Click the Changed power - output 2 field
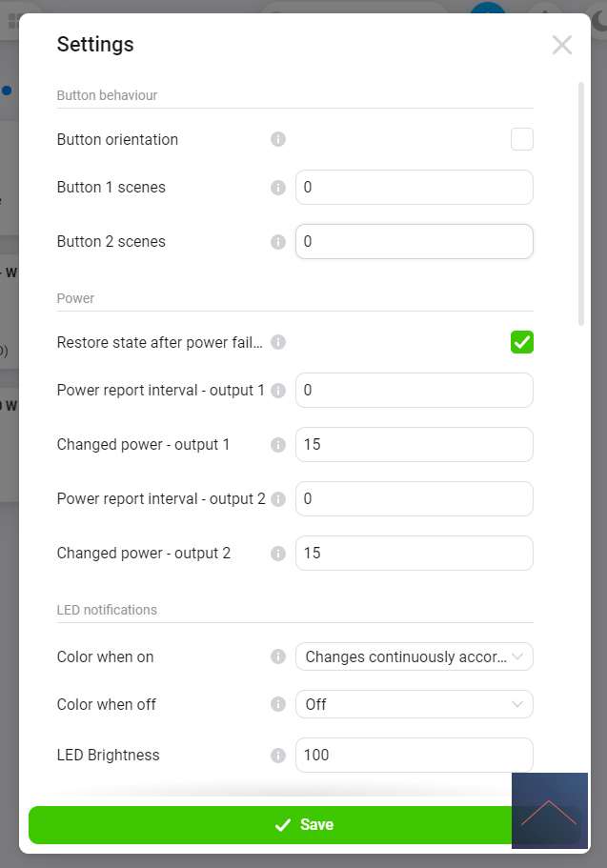The height and width of the screenshot is (868, 607). point(414,554)
